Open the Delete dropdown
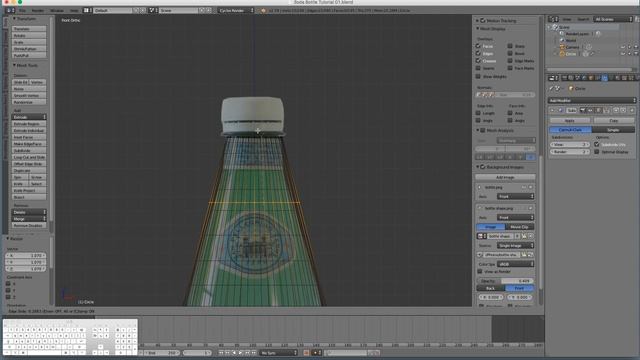 [29, 212]
